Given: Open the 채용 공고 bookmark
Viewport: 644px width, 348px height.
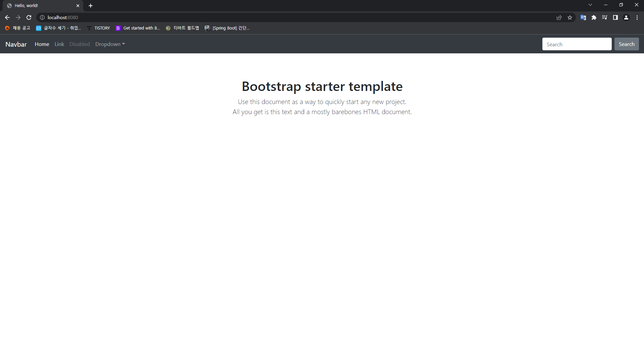Looking at the screenshot, I should tap(17, 28).
